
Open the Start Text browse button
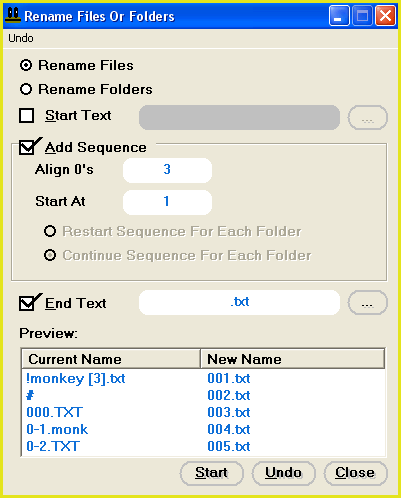tap(368, 118)
